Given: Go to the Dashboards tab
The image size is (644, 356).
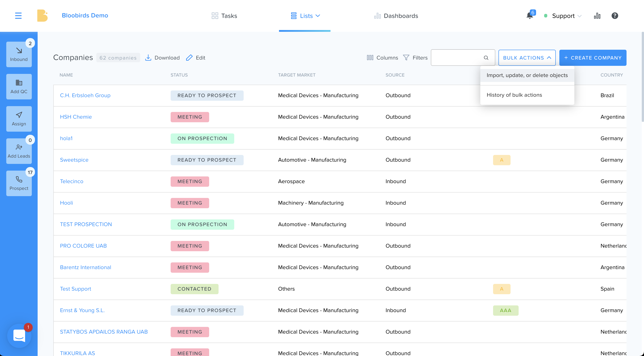Looking at the screenshot, I should pos(396,16).
